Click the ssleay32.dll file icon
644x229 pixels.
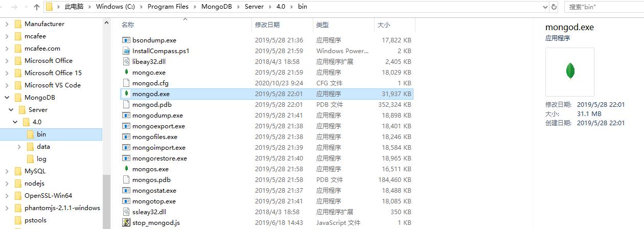(x=127, y=212)
